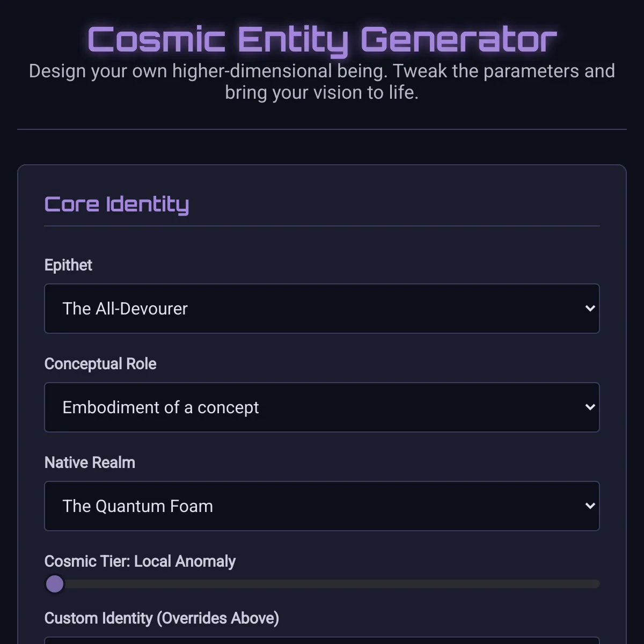Focus the Custom Identity text input

pyautogui.click(x=322, y=641)
